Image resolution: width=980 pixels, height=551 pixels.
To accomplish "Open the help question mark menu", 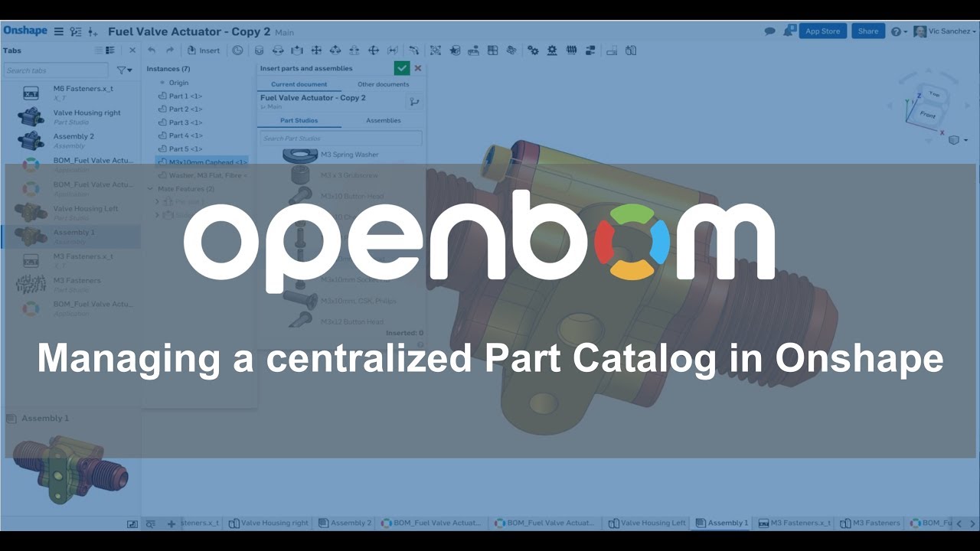I will click(x=900, y=31).
